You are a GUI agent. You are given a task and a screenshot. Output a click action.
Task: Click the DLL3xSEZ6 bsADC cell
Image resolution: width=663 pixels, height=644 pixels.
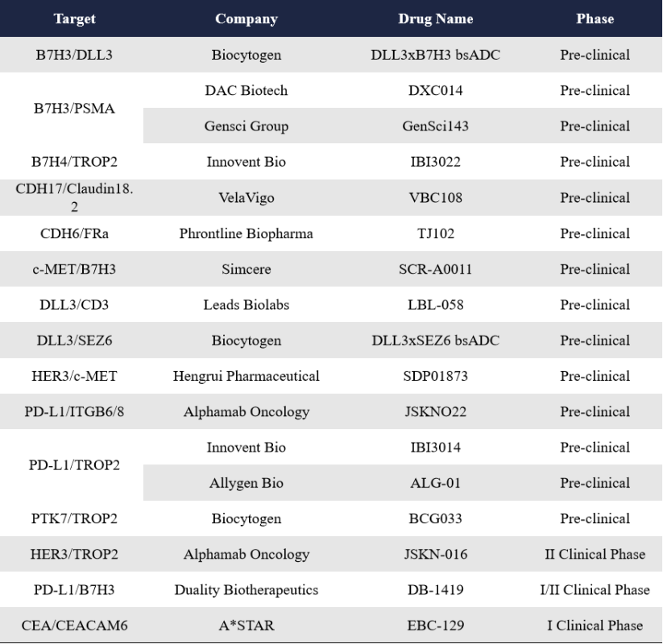pos(436,341)
